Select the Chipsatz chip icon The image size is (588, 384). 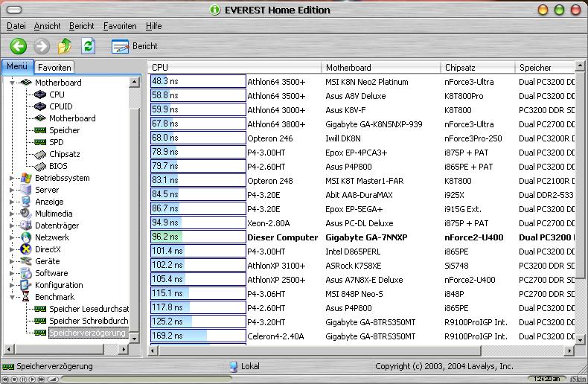(x=40, y=154)
